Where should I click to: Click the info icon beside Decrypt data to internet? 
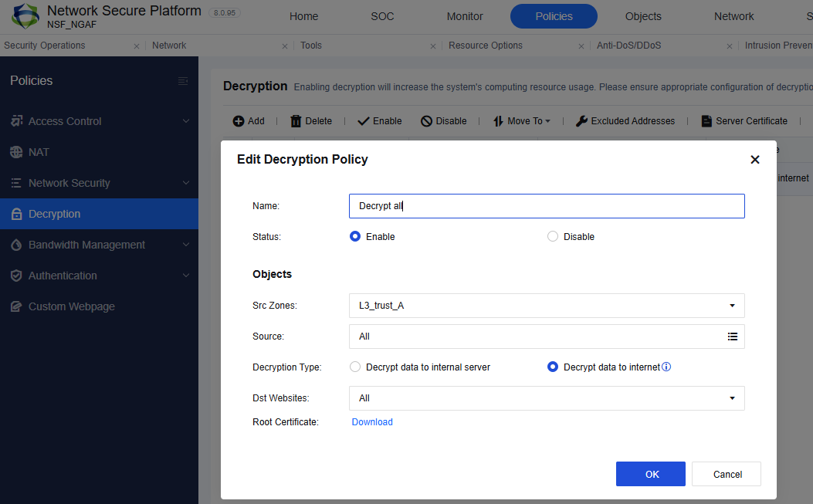(x=666, y=367)
